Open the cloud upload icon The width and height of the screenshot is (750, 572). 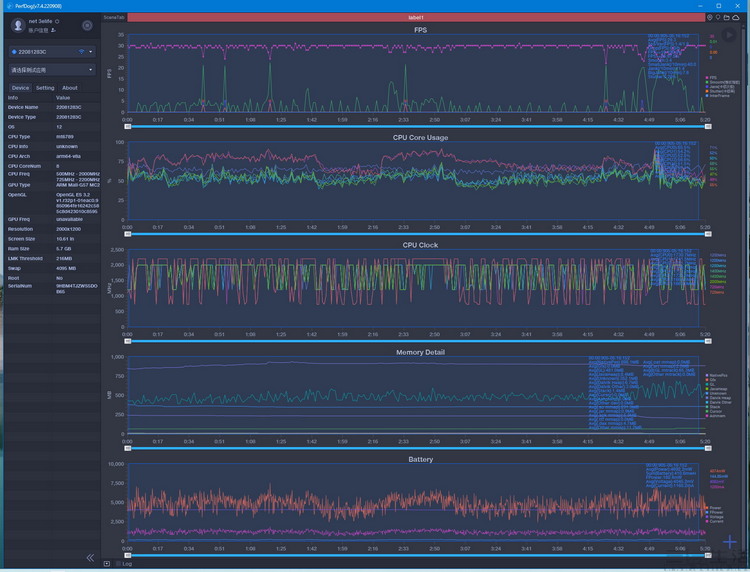click(736, 17)
